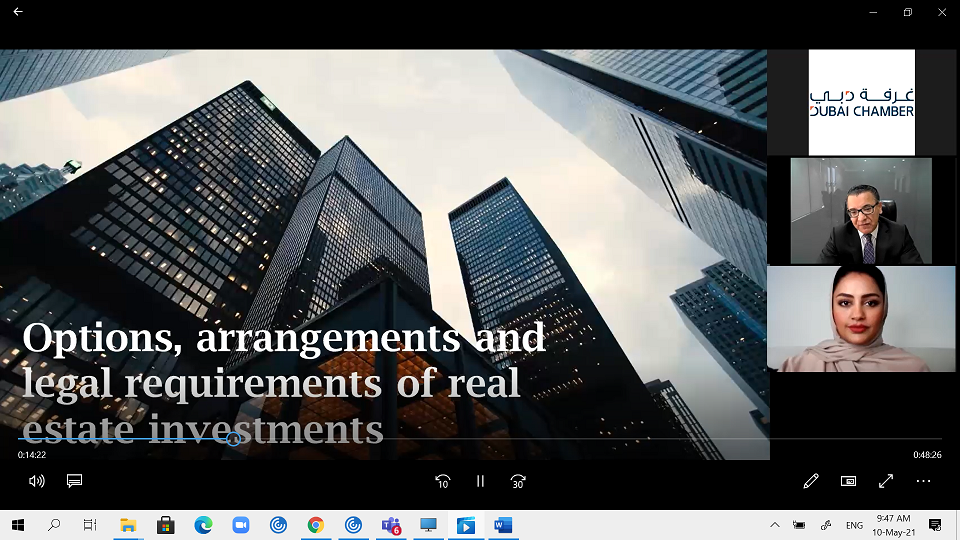The height and width of the screenshot is (540, 960).
Task: Switch to mini view mode
Action: coord(848,481)
